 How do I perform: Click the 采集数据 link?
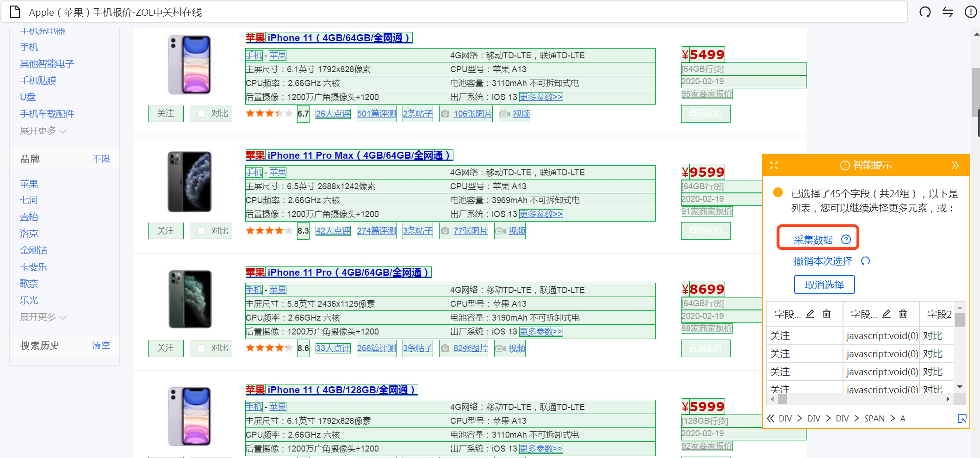[813, 240]
